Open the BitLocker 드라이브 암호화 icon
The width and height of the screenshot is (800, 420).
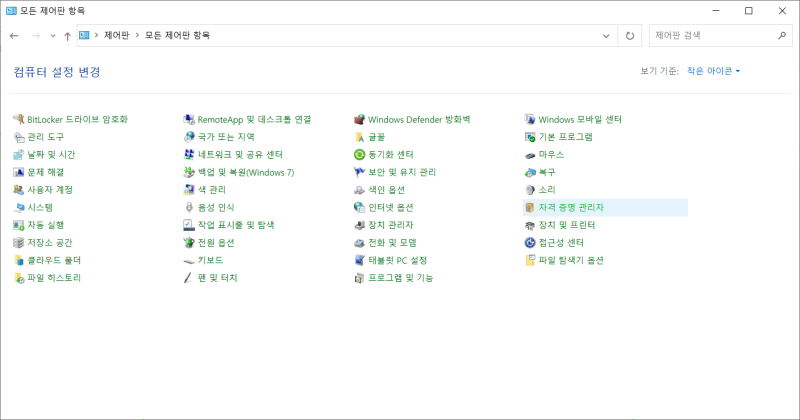[x=19, y=119]
